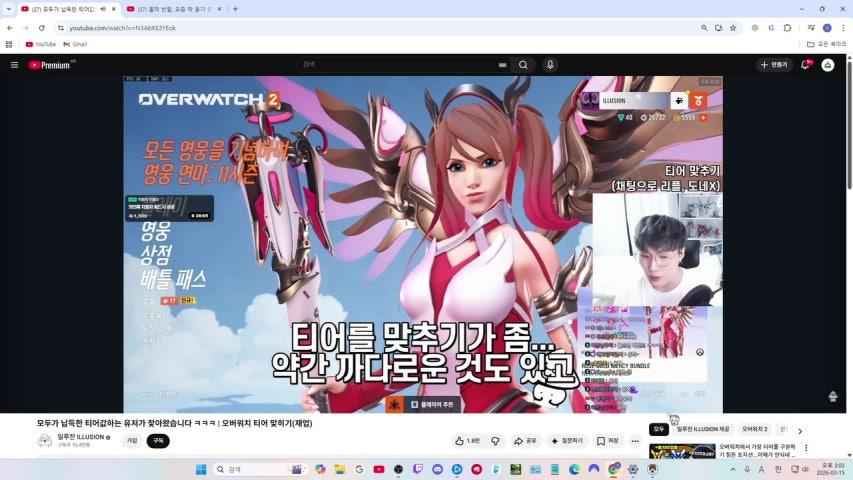Like the video with thumbs up
This screenshot has height=480, width=853.
[467, 441]
